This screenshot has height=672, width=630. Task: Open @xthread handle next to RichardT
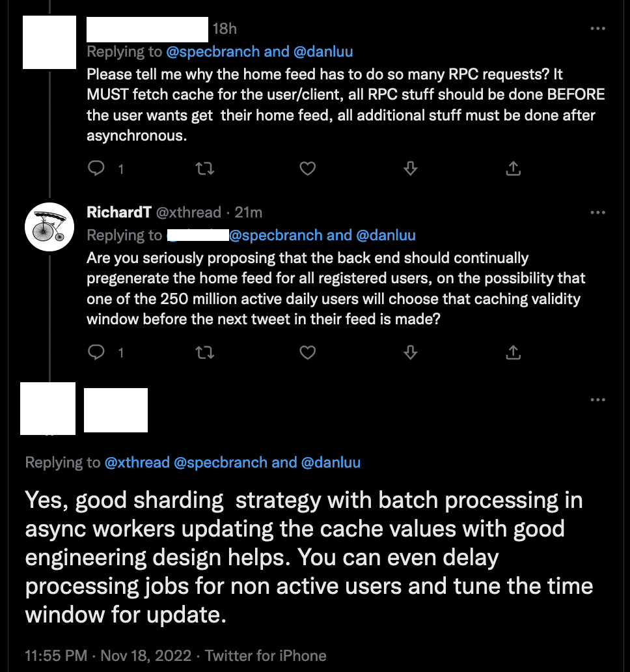(188, 212)
